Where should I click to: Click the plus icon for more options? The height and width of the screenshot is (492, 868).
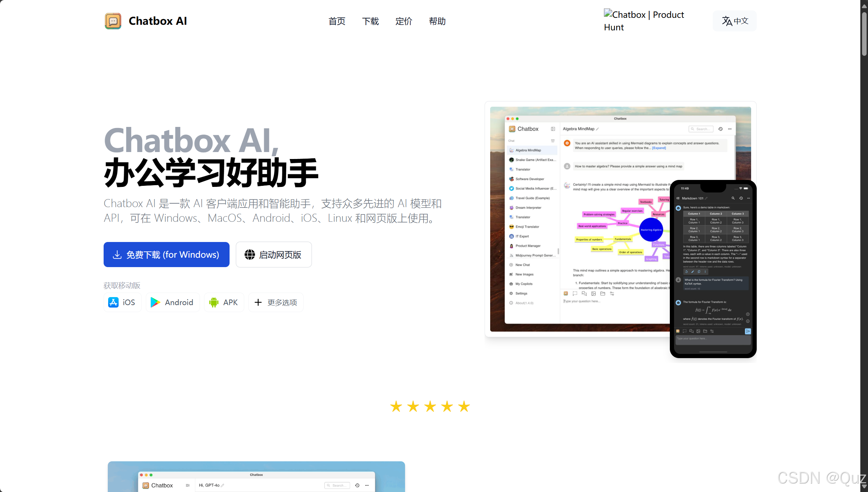(258, 302)
